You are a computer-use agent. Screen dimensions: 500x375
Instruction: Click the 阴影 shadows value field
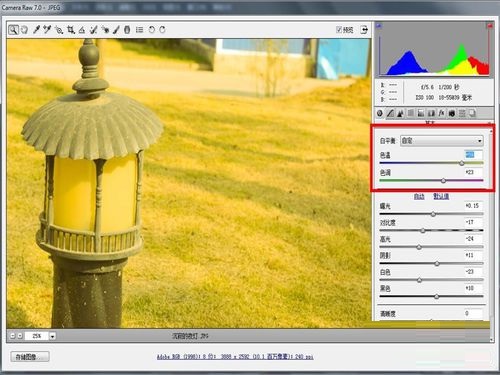click(x=473, y=255)
